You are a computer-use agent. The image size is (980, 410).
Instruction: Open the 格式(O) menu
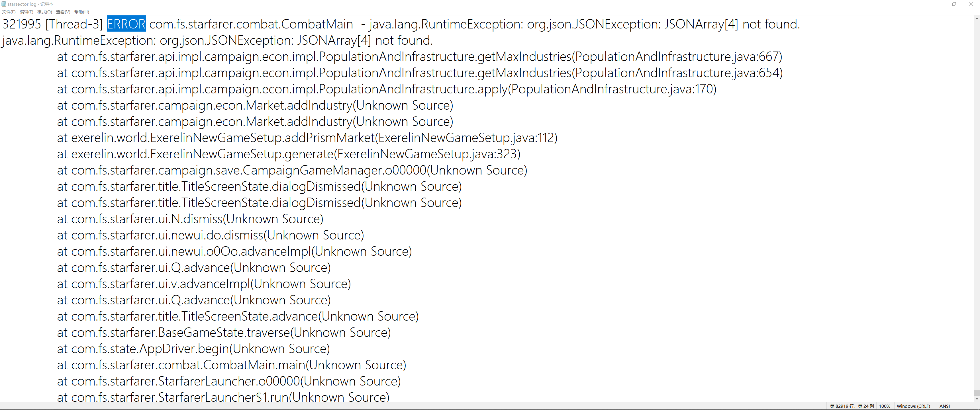[x=44, y=12]
